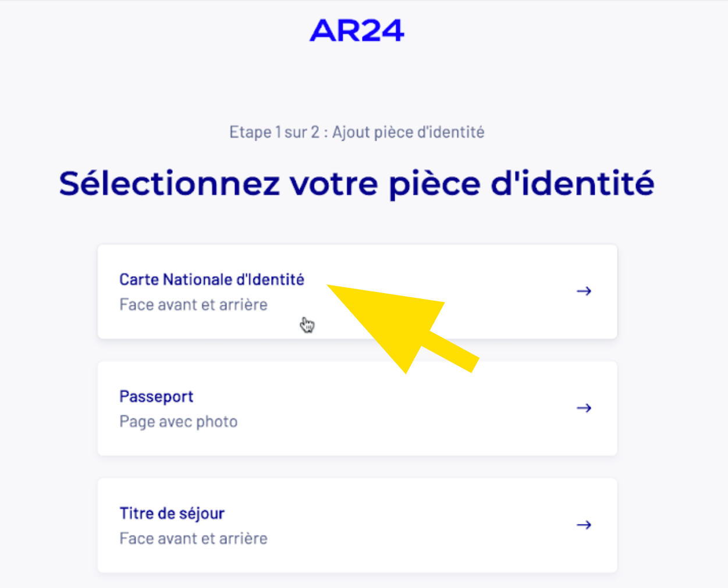728x588 pixels.
Task: Click "Face avant et arrière" under Carte Nationale
Action: tap(193, 305)
